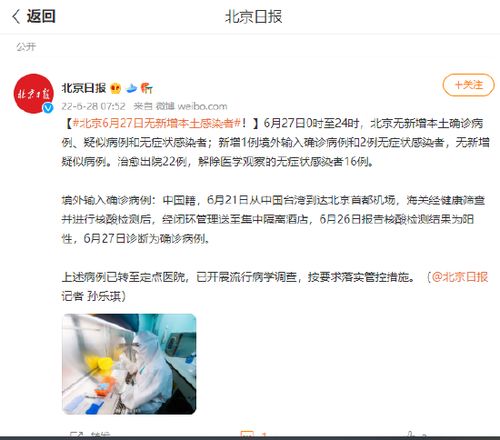Click the 22-6-28 07:52 timestamp

[x=93, y=106]
